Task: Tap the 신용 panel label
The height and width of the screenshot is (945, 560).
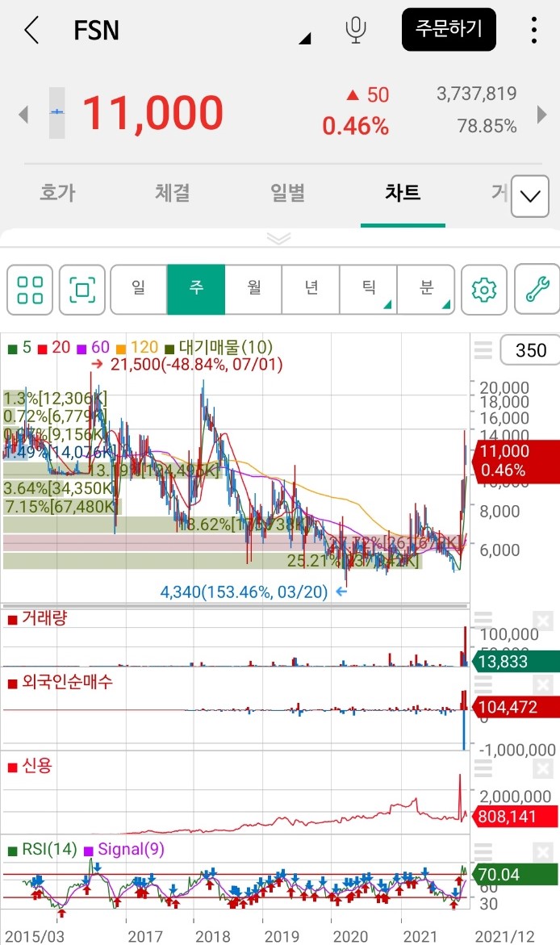Action: pos(30,765)
